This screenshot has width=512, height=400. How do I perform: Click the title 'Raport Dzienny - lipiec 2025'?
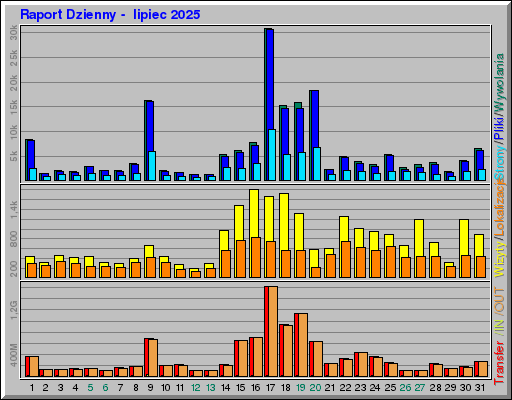(x=110, y=15)
